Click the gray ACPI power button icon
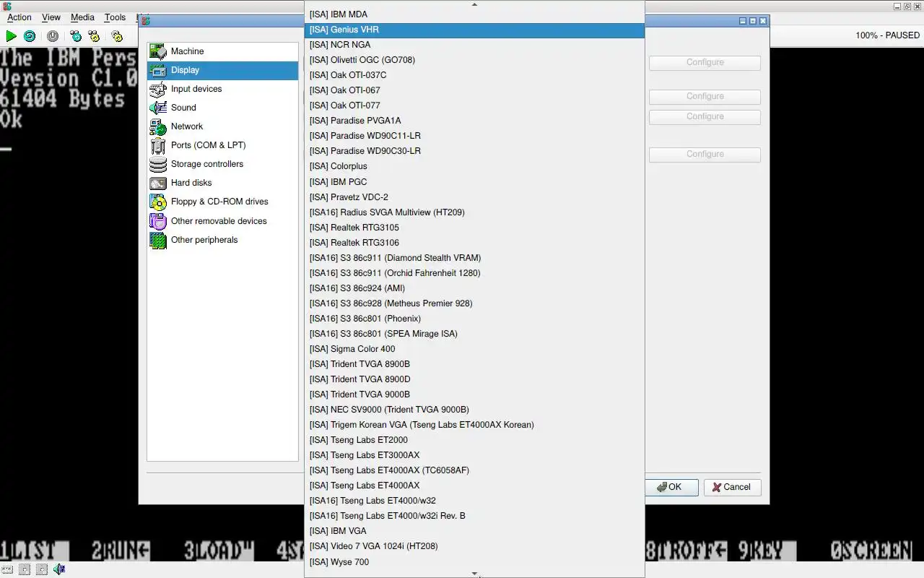The width and height of the screenshot is (924, 578). pos(53,35)
